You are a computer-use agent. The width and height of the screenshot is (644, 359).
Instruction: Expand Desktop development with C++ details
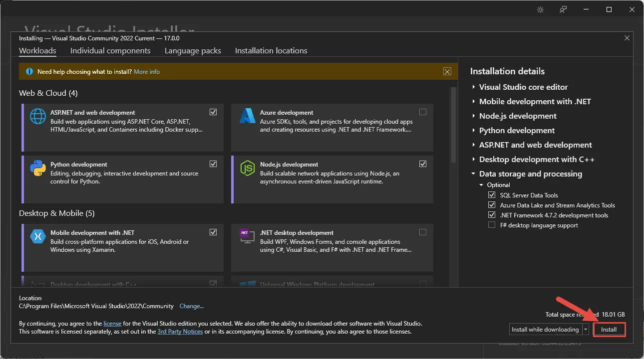pos(473,160)
